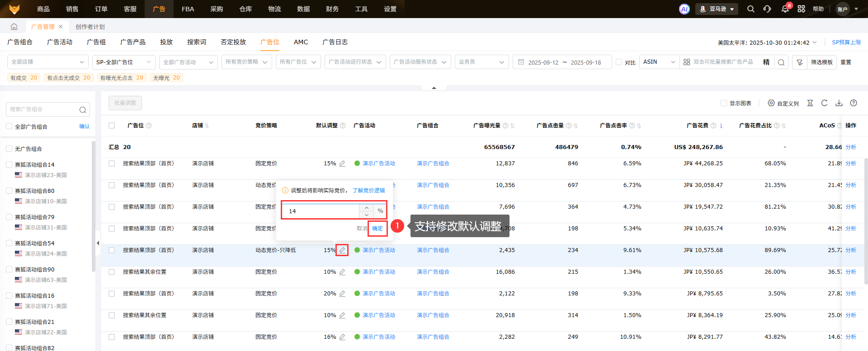Click the default adjustment input showing 14
The image size is (868, 351).
click(x=321, y=211)
